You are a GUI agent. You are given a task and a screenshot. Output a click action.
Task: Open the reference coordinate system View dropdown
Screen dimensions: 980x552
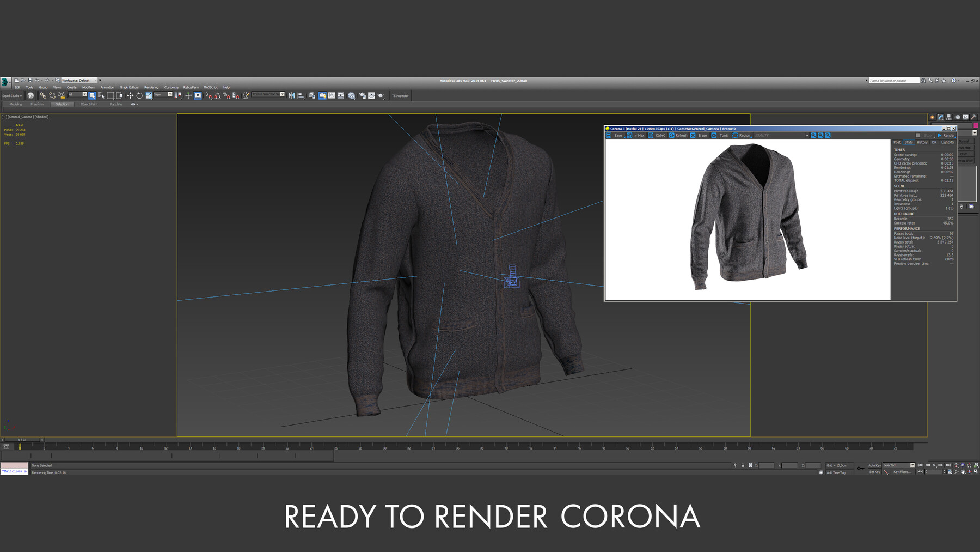pos(163,94)
